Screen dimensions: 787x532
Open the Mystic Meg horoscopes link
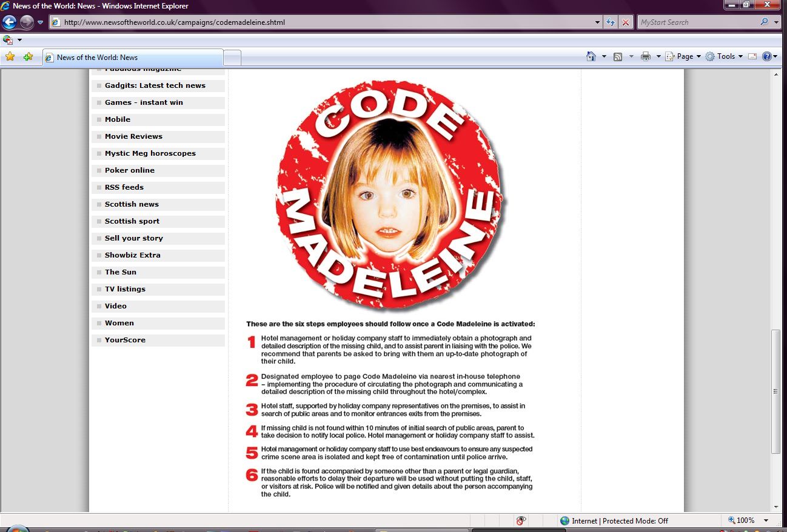coord(150,153)
